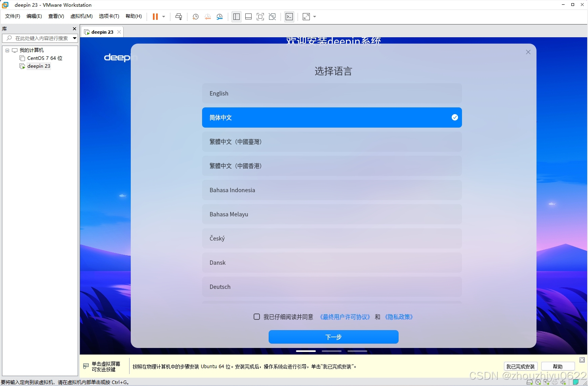588x386 pixels.
Task: Choose 简体中文 language option
Action: [332, 117]
